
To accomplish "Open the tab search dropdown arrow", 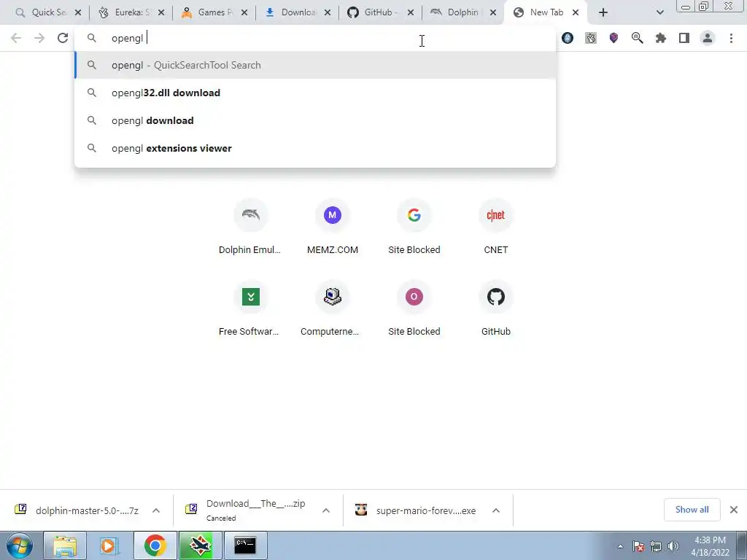I will point(659,12).
